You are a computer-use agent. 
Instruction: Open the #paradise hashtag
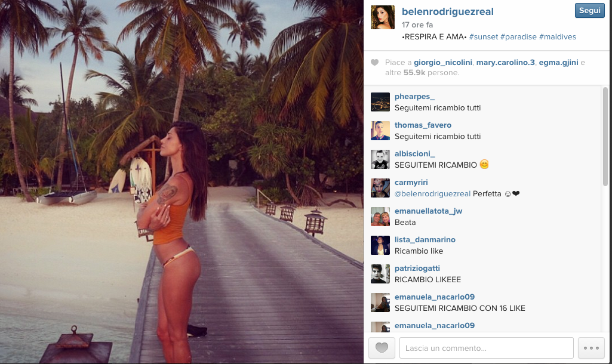(519, 36)
